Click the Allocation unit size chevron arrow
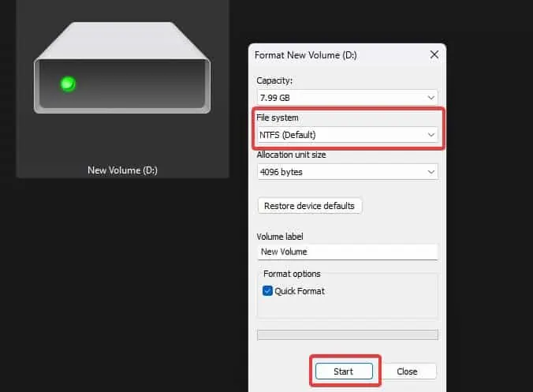Image resolution: width=533 pixels, height=392 pixels. (430, 172)
